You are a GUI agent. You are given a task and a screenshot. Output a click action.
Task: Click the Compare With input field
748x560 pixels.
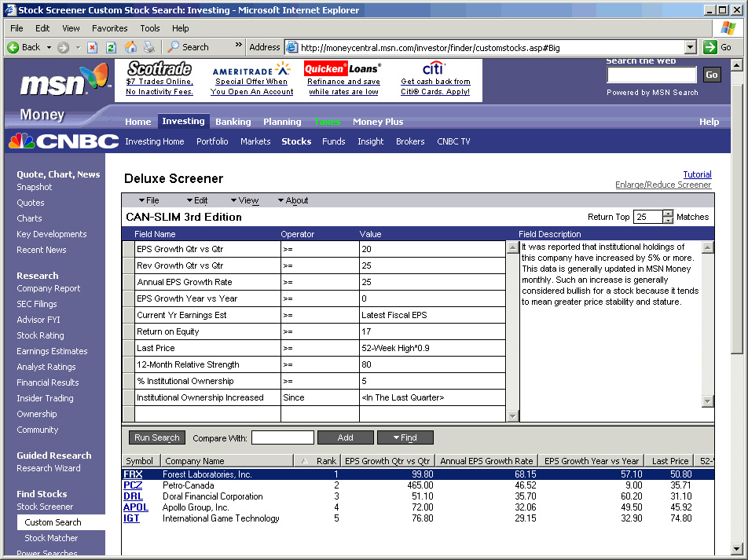(282, 437)
